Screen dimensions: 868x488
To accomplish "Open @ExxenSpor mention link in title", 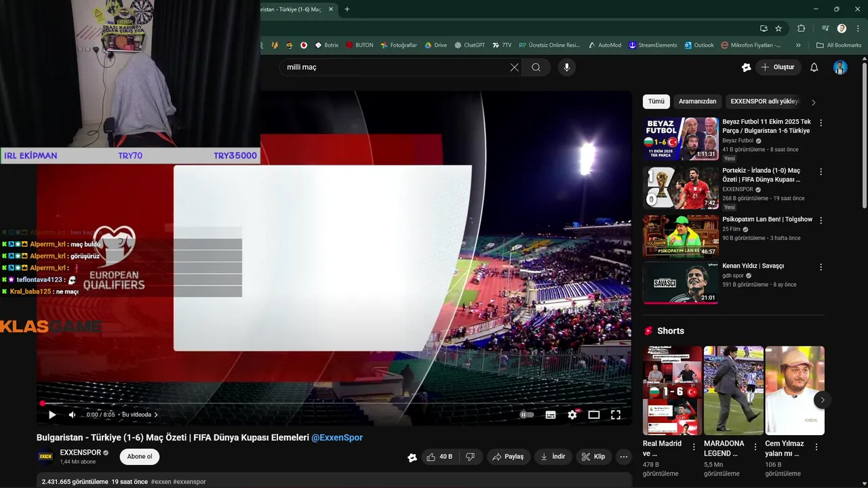I will pos(337,438).
